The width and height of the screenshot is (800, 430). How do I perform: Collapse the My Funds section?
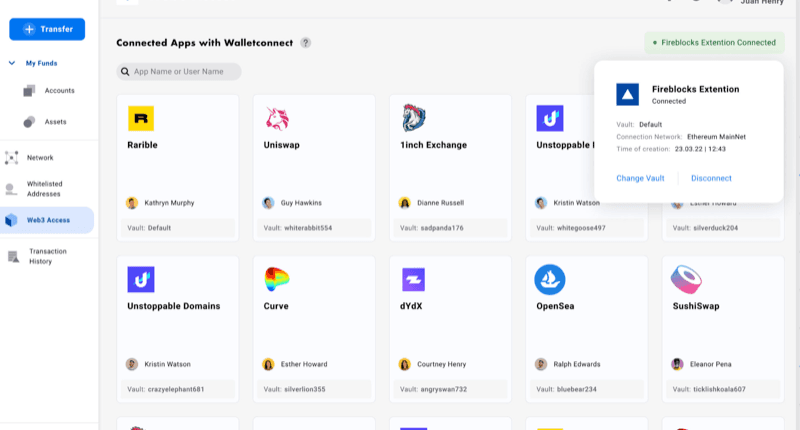[x=12, y=63]
